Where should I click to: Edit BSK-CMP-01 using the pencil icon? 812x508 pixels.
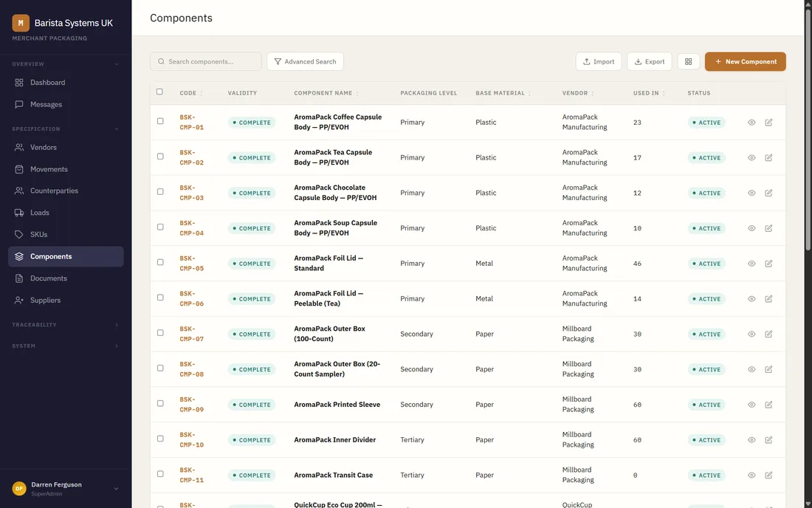tap(768, 123)
